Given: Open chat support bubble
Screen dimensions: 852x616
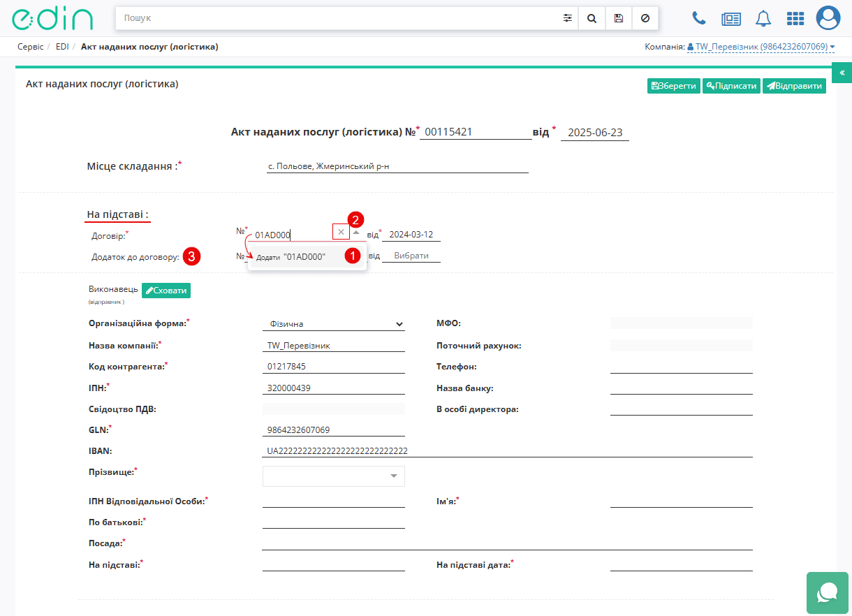Looking at the screenshot, I should 828,593.
